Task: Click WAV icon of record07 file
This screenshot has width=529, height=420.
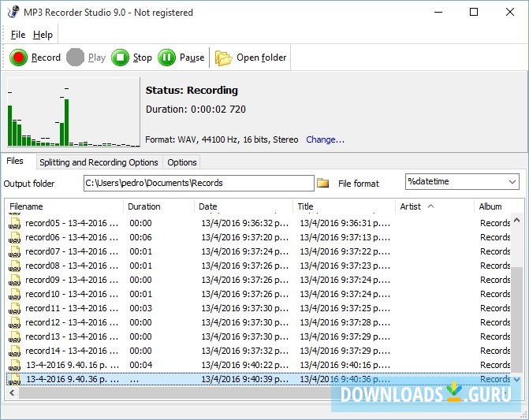Action: point(14,251)
